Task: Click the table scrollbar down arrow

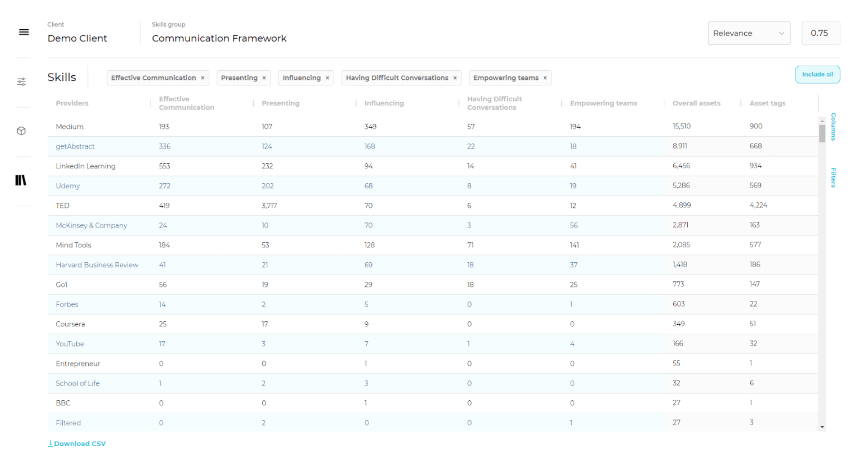Action: (822, 427)
